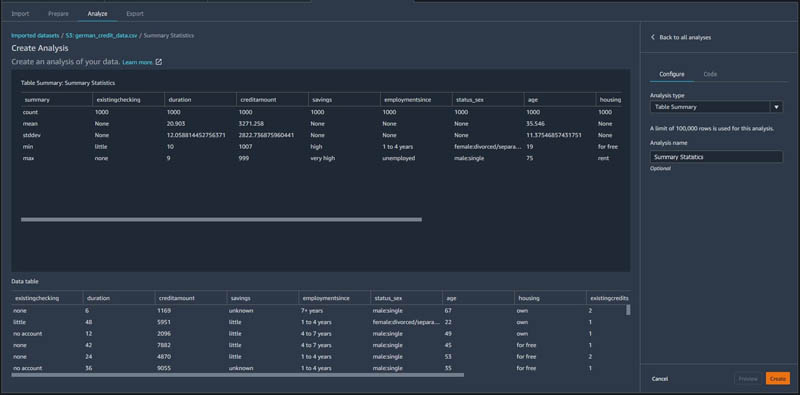800x395 pixels.
Task: Switch to the Export tab
Action: click(135, 14)
